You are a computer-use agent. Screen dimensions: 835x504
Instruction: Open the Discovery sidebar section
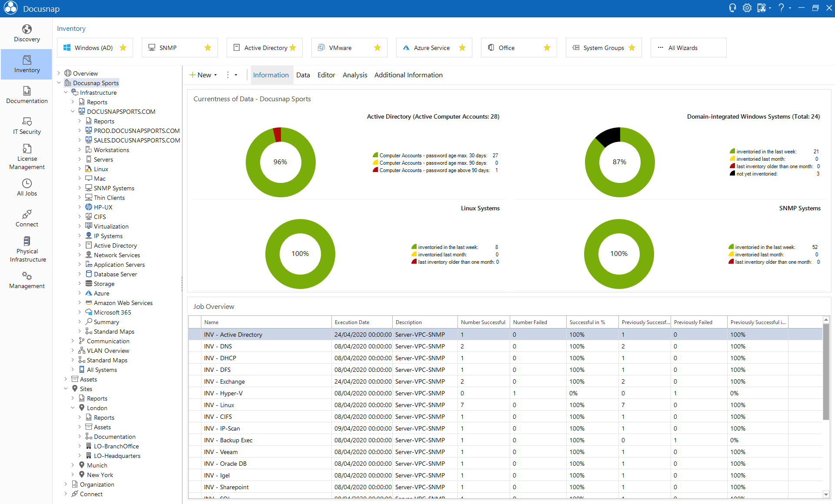27,33
